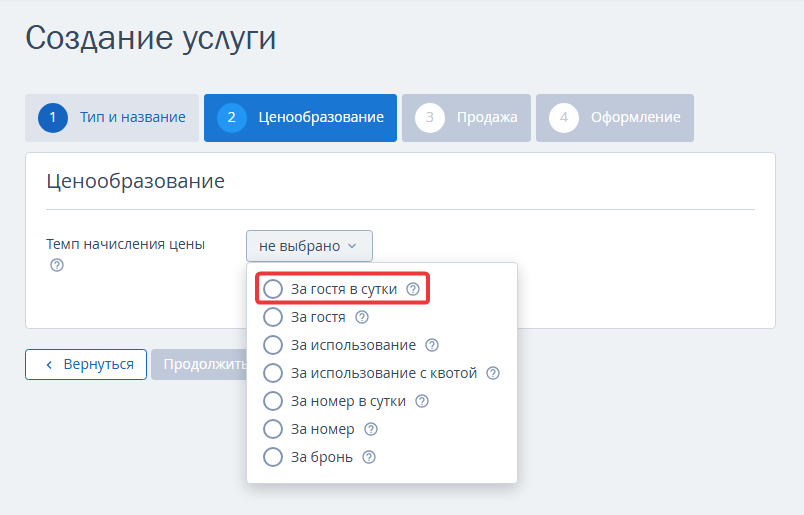Open help icon under 'Темп начисления цены'
Screen dimensions: 804x515
click(57, 265)
